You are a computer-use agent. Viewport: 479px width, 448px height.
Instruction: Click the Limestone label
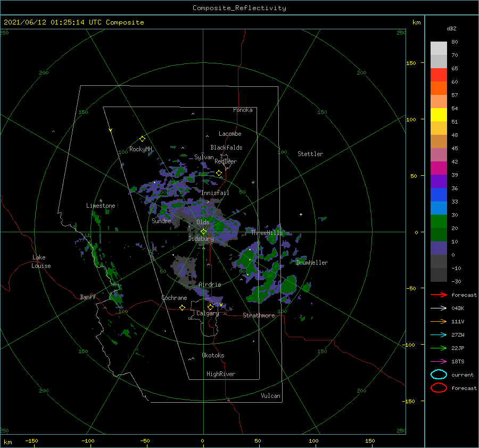[101, 206]
